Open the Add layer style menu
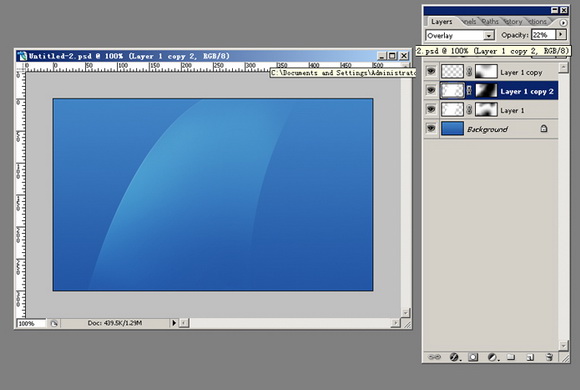This screenshot has height=390, width=580. click(x=454, y=357)
